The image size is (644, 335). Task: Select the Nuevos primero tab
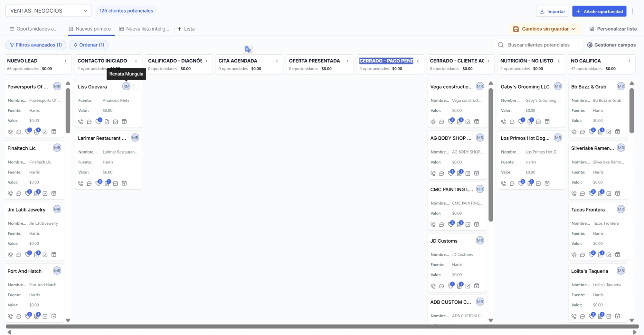click(x=90, y=29)
